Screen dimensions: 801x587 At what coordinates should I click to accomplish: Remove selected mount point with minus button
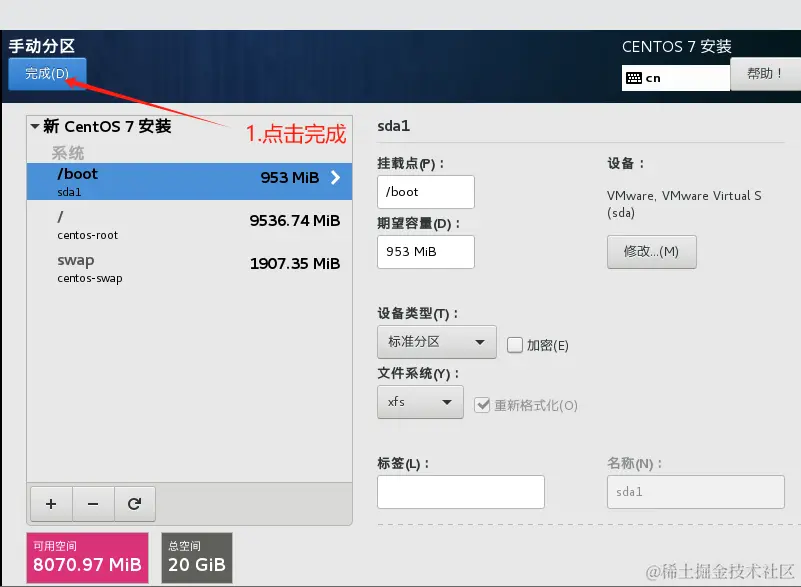93,504
